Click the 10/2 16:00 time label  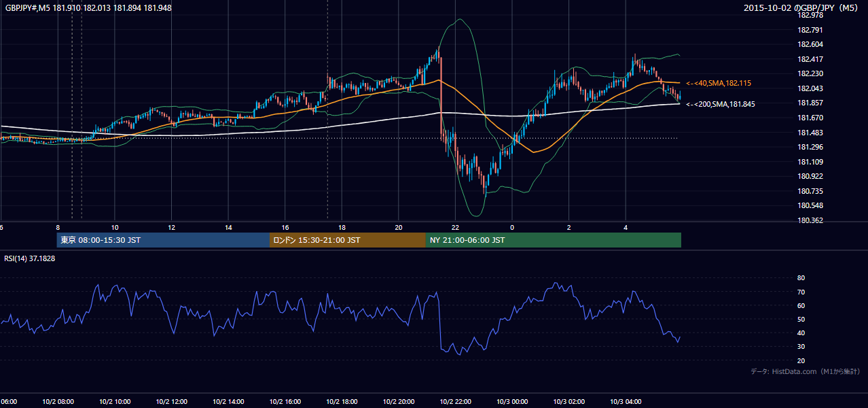[285, 402]
